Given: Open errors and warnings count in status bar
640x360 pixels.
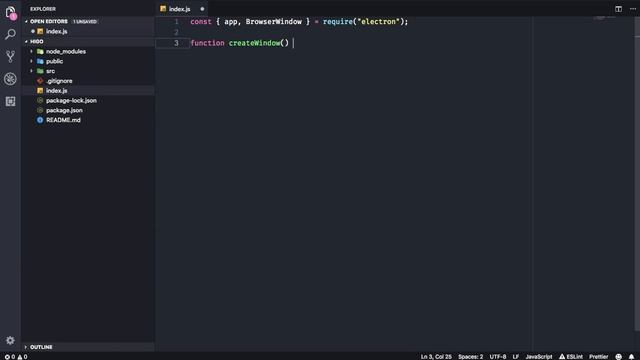Looking at the screenshot, I should (x=16, y=356).
